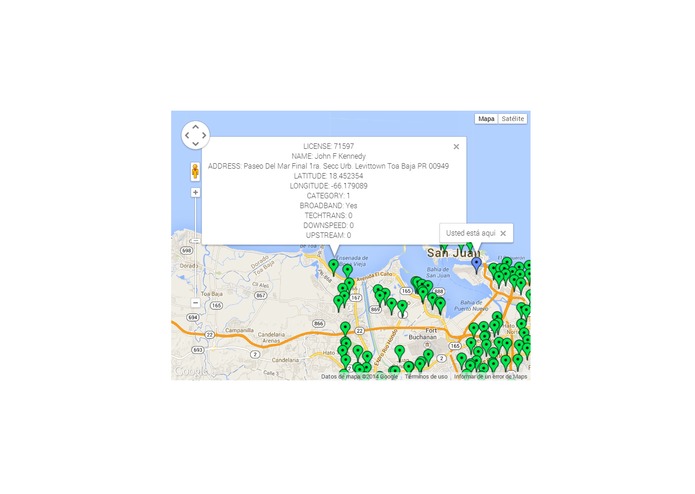Click the Fort Buchanan map label

424,334
